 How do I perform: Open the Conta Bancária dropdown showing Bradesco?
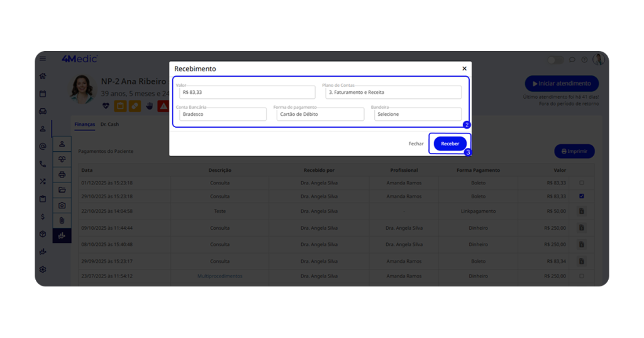tap(222, 115)
